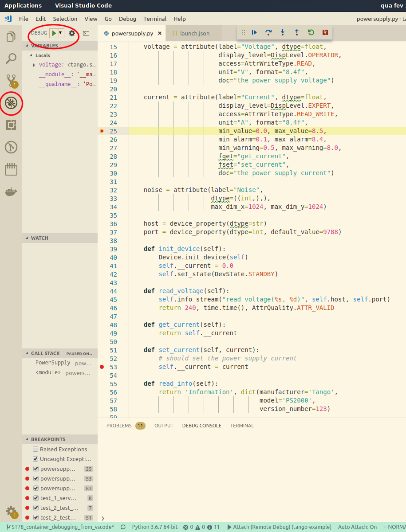Open launch.json via the debug gear icon

72,33
